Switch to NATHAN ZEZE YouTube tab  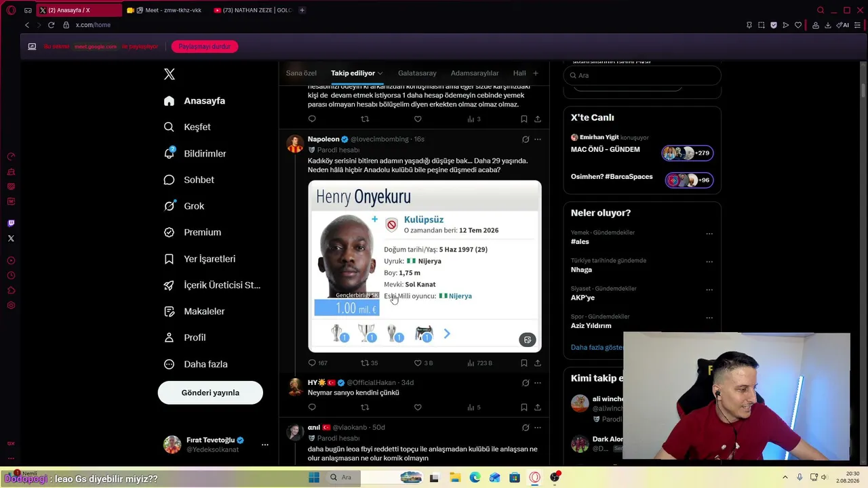[x=253, y=10]
